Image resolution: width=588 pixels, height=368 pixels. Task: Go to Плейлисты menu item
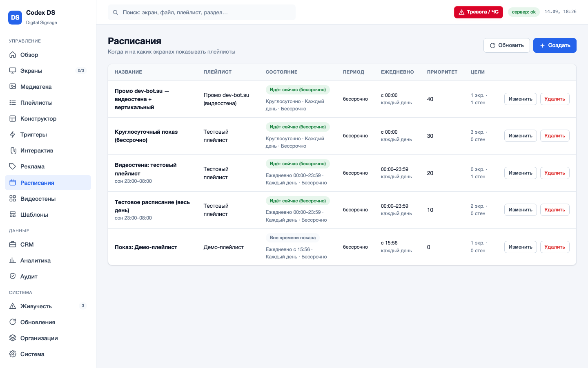[x=48, y=103]
